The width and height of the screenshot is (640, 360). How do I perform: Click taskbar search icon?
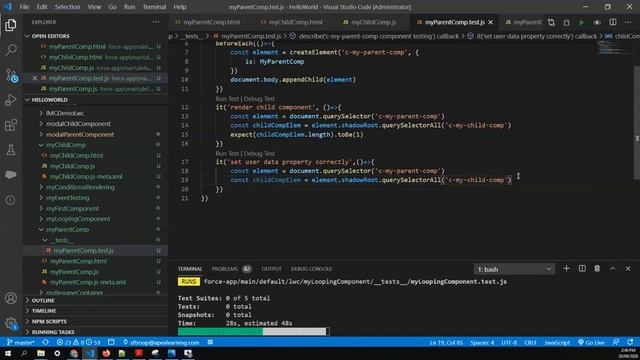tap(24, 353)
